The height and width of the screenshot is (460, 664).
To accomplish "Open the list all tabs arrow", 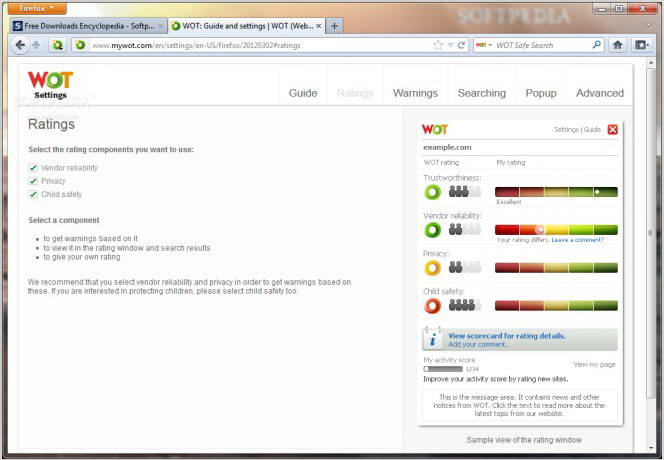I will [x=647, y=25].
